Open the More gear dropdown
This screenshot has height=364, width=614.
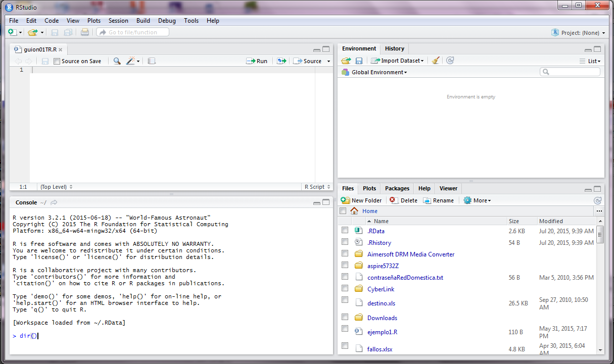477,200
